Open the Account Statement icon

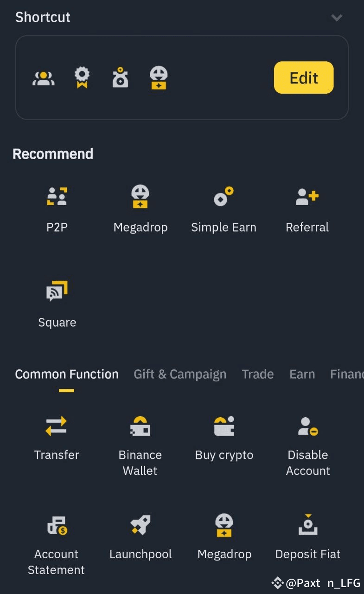tap(57, 525)
